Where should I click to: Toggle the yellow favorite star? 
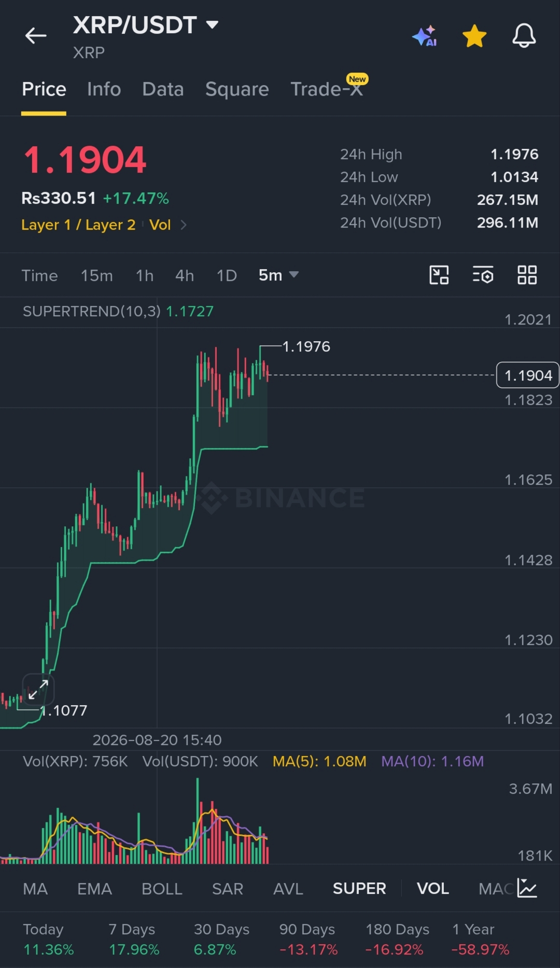[x=474, y=36]
